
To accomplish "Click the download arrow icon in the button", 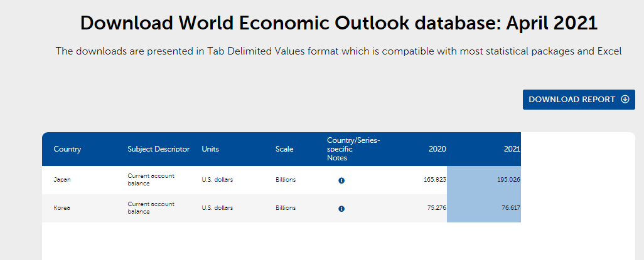I will [625, 100].
